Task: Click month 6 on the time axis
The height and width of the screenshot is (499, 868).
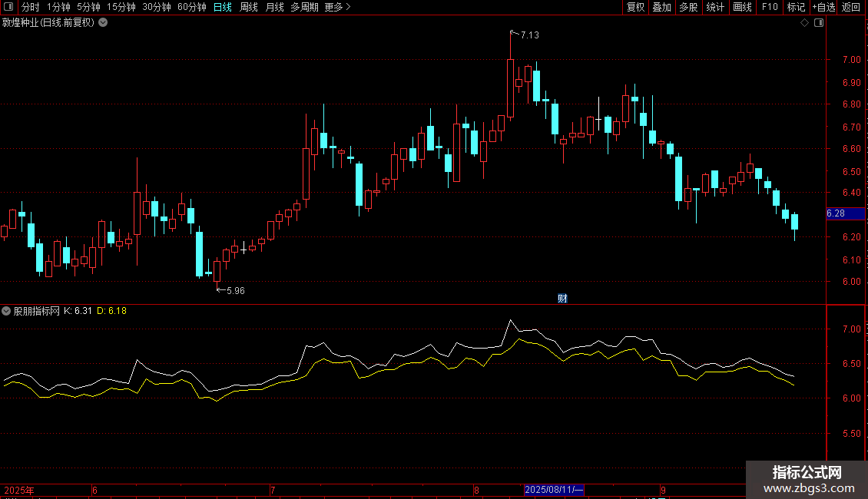Action: click(x=94, y=490)
